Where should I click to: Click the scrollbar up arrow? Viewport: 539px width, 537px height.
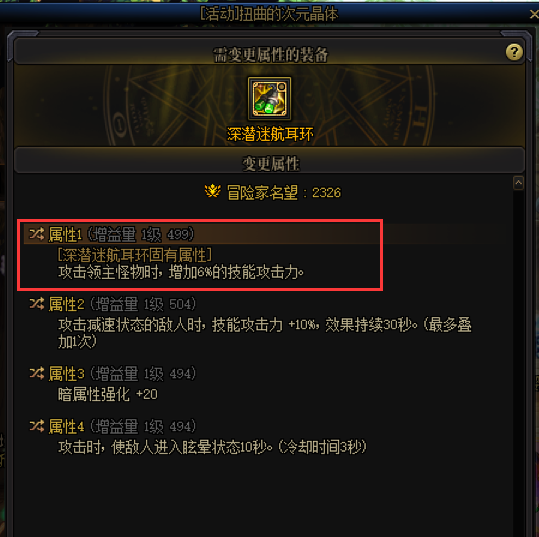point(518,183)
